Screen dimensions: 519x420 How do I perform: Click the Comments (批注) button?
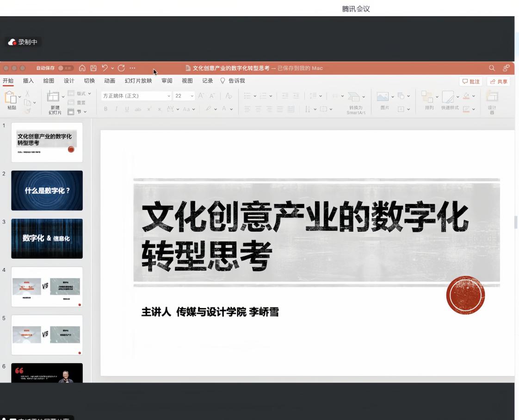471,81
